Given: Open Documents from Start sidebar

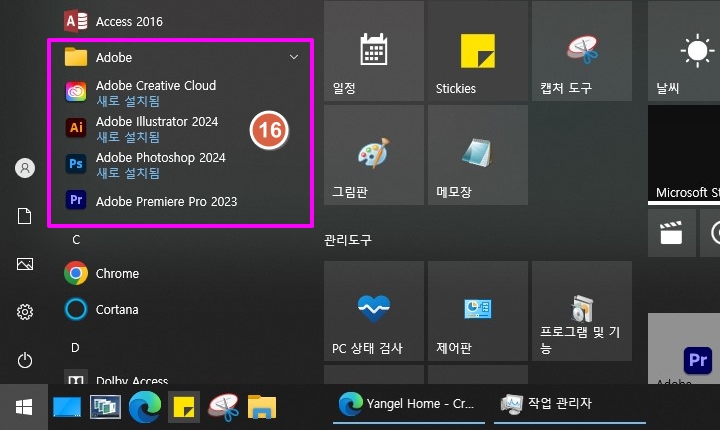Looking at the screenshot, I should (25, 216).
